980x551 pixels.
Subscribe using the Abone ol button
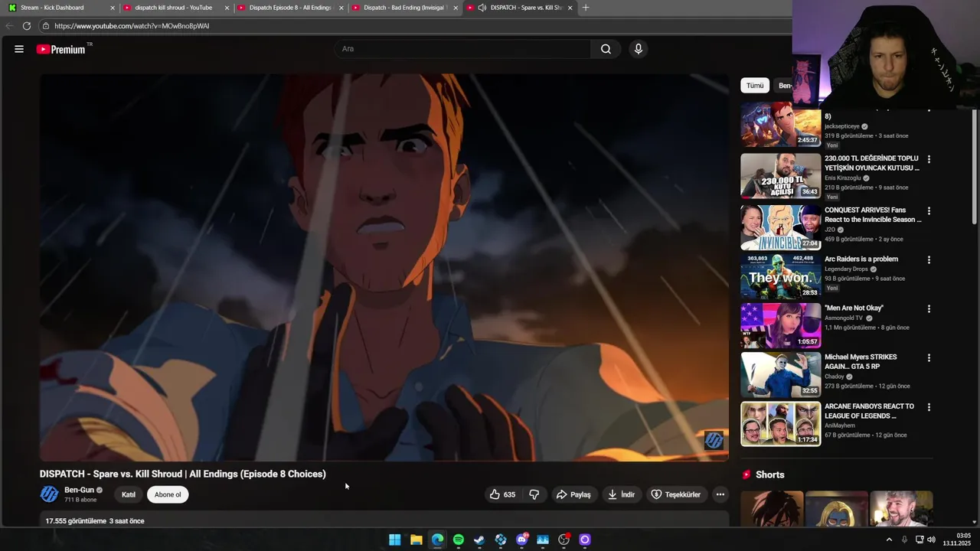168,494
